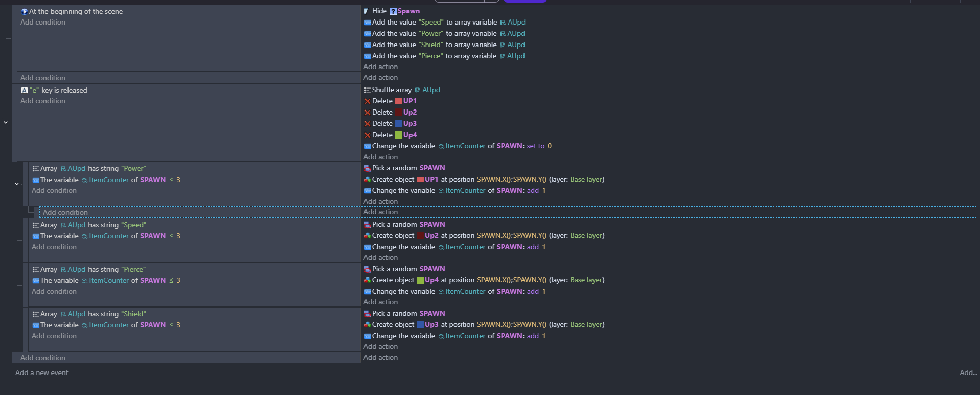Collapse the "Power" sub-event with the chevron
This screenshot has height=395, width=980.
coord(17,184)
